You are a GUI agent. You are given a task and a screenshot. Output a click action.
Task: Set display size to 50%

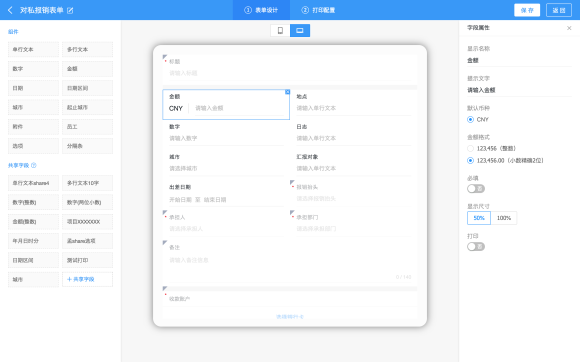pos(479,218)
